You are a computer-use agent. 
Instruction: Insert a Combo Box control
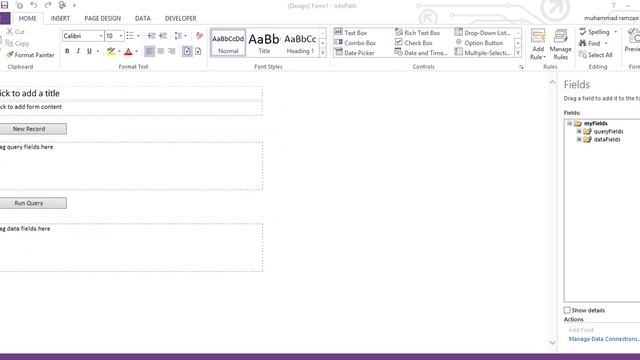pos(355,42)
